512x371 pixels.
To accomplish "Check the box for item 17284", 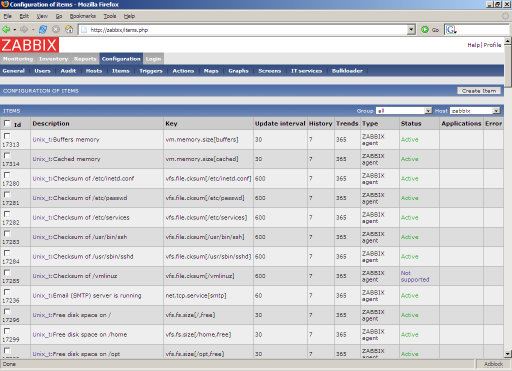I will [x=7, y=253].
